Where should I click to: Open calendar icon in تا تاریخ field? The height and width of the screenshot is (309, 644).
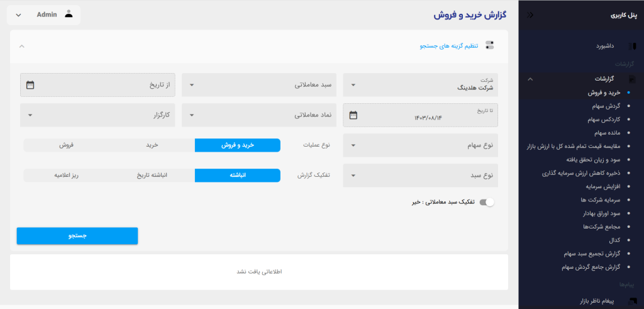353,115
